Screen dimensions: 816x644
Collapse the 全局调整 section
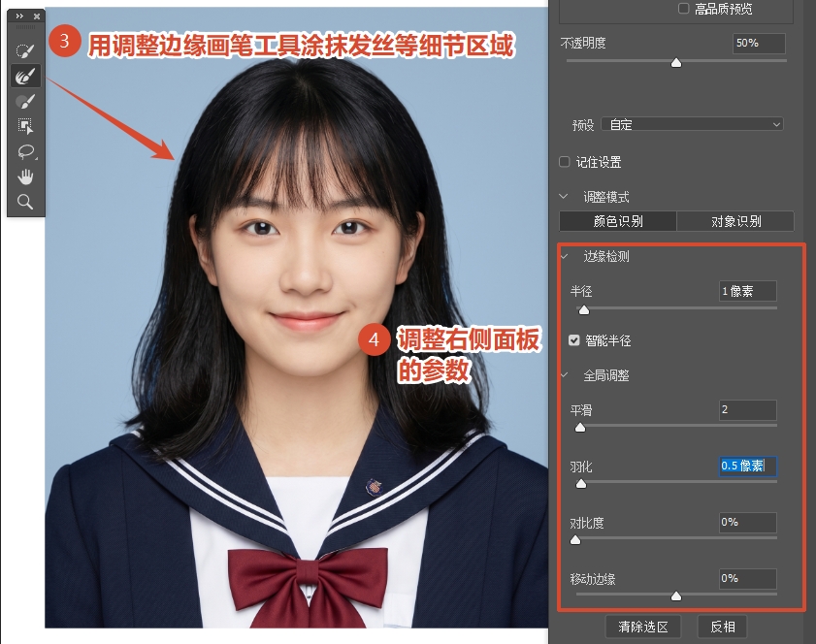point(564,376)
